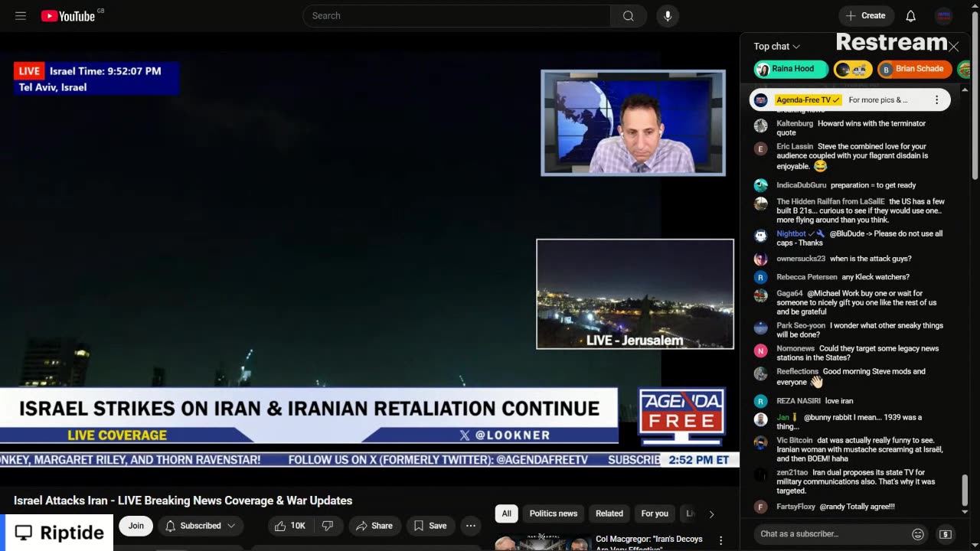Open Nomonews' chat avatar
This screenshot has width=980, height=551.
[x=760, y=350]
